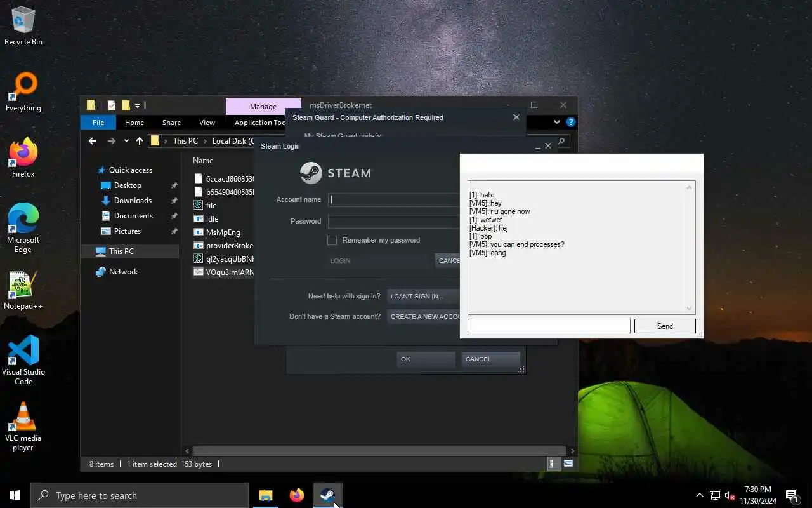812x508 pixels.
Task: Click the I CAN'T SIGN IN button
Action: coord(423,296)
